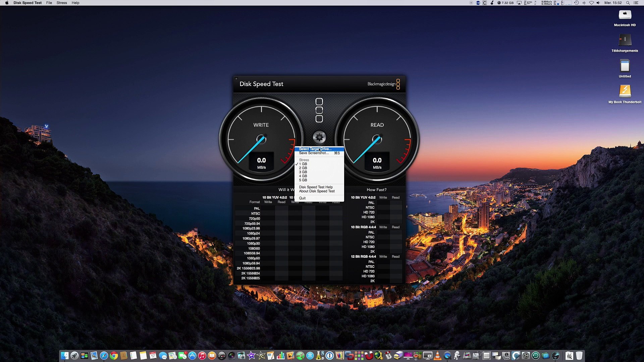This screenshot has width=644, height=362.
Task: Click the settings gear between the gauges
Action: [319, 137]
